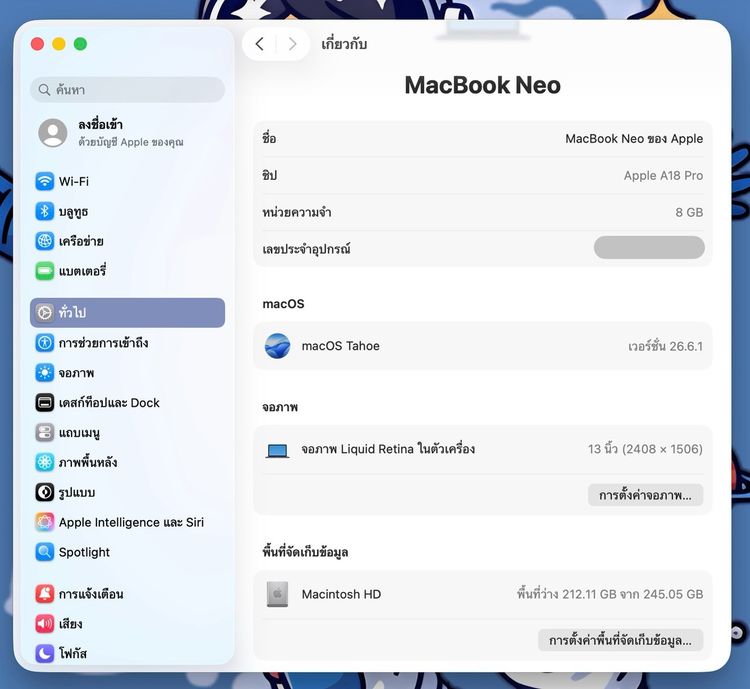750x689 pixels.
Task: Click the เกี่ยวกับ page title in the toolbar
Action: (344, 44)
